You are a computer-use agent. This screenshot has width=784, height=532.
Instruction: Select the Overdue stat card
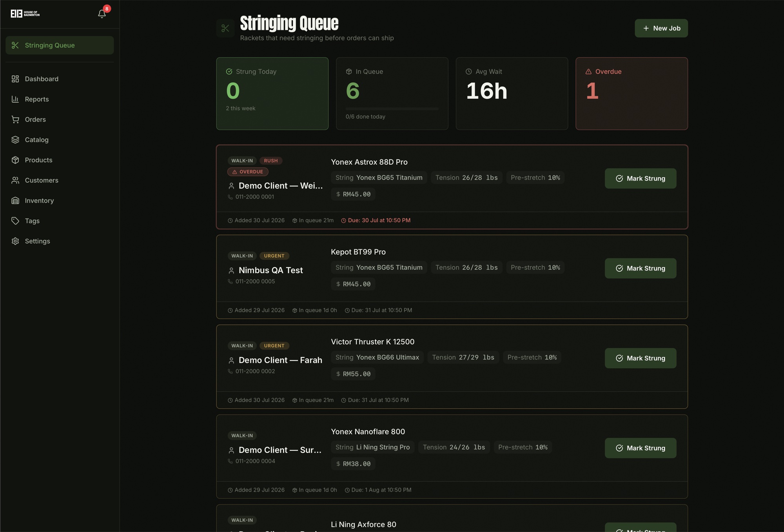(632, 94)
